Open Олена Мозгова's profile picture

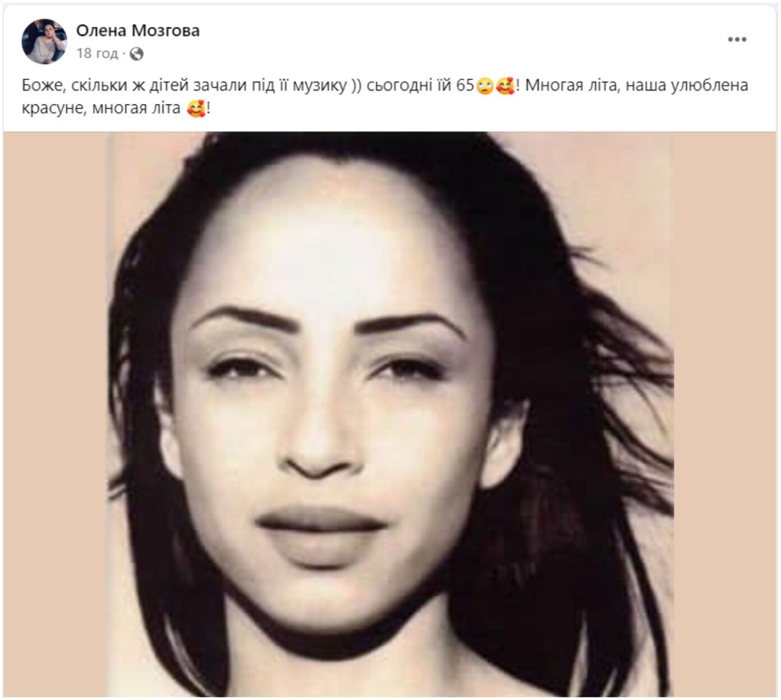[44, 41]
